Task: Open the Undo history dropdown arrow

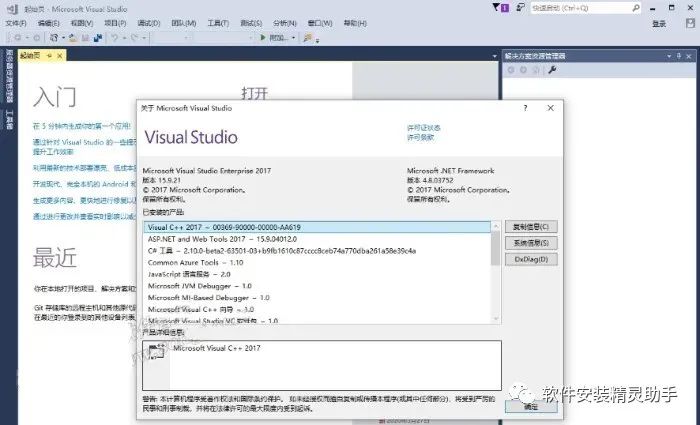Action: (124, 38)
